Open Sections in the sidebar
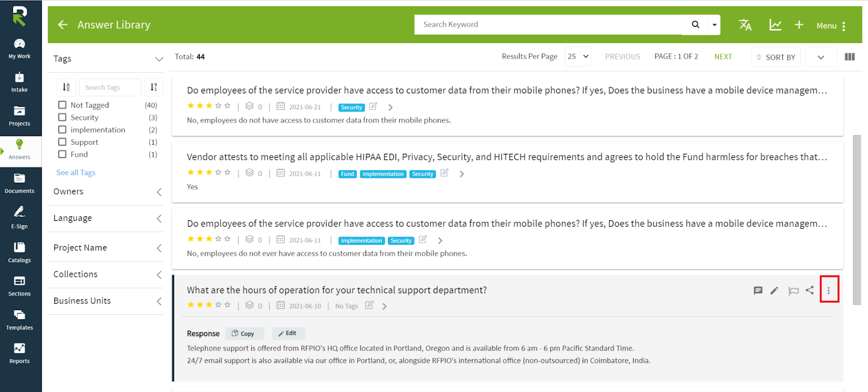Screen dimensions: 868x392 point(20,286)
